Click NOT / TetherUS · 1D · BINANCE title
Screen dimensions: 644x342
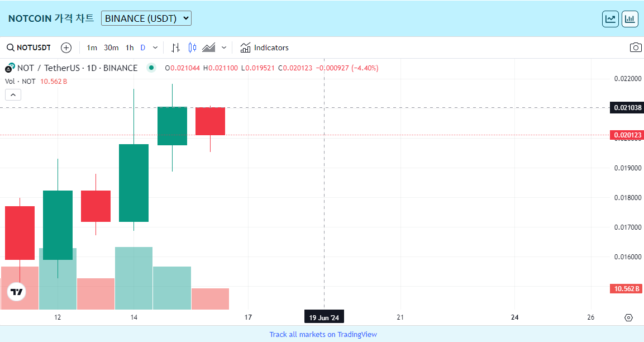click(77, 68)
